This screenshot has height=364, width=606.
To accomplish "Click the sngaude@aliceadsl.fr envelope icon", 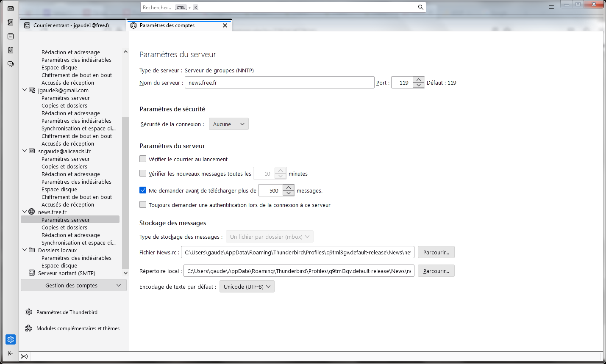I will [32, 151].
